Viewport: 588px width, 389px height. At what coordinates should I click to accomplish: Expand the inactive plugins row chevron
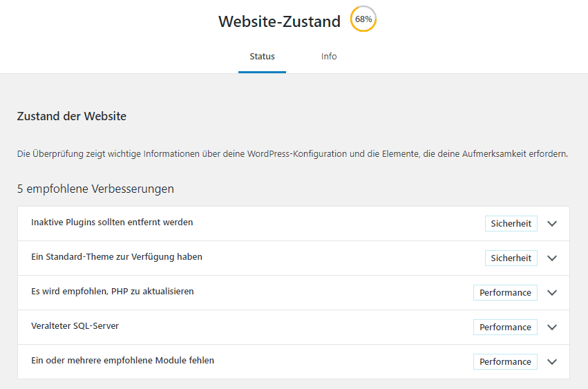(551, 224)
